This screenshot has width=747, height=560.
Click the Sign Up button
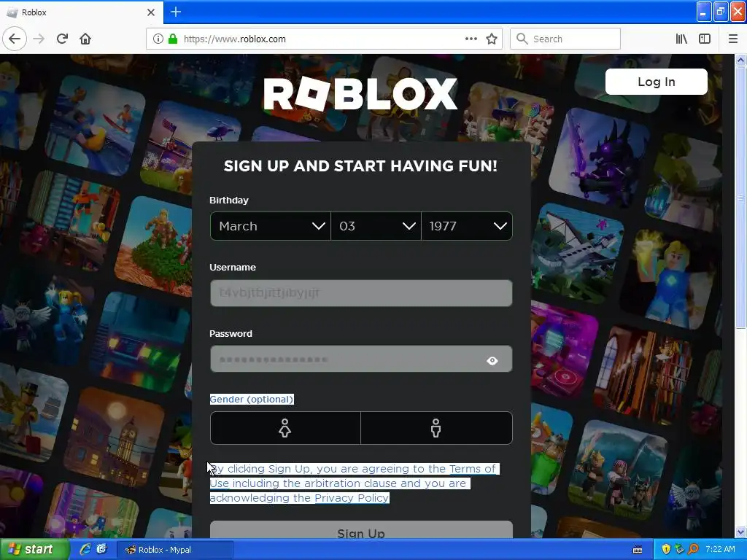361,530
